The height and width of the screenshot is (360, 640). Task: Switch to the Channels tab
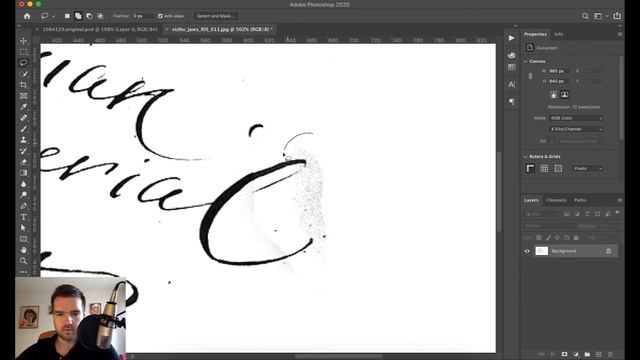pyautogui.click(x=556, y=200)
